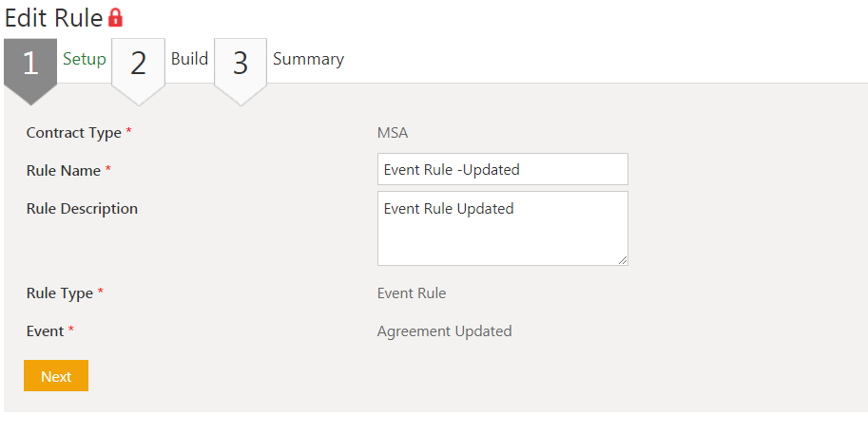The image size is (868, 434).
Task: Select the step 2 number badge
Action: [x=139, y=64]
